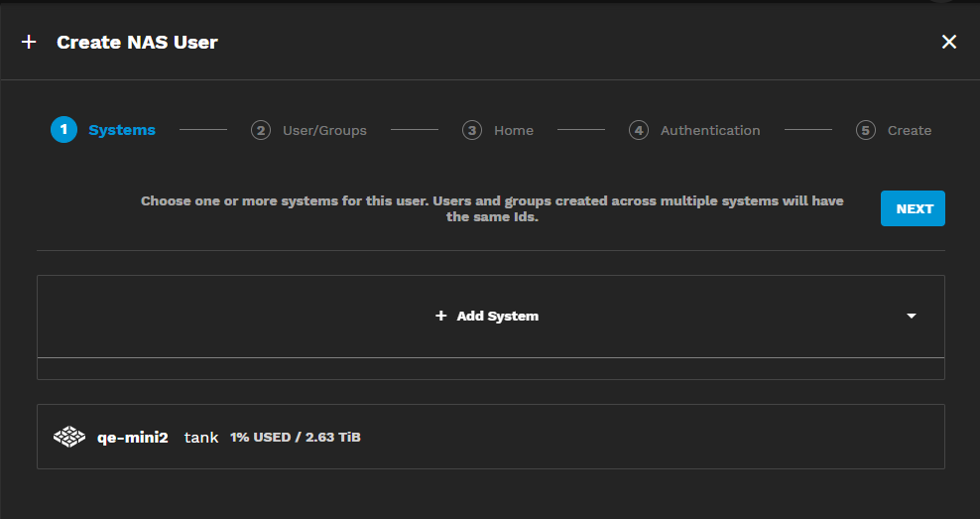This screenshot has height=519, width=980.
Task: Click the plus icon beside Create NAS User
Action: click(x=29, y=42)
